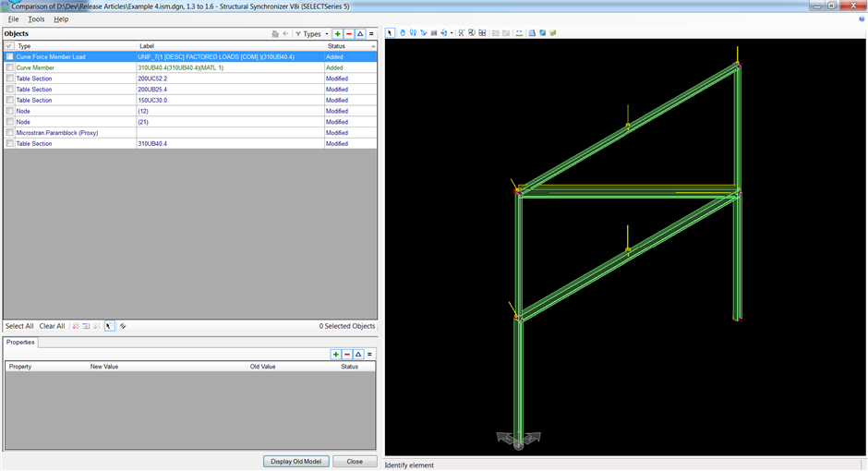868x471 pixels.
Task: Toggle the blue delta Modified filter in Objects
Action: pos(360,34)
